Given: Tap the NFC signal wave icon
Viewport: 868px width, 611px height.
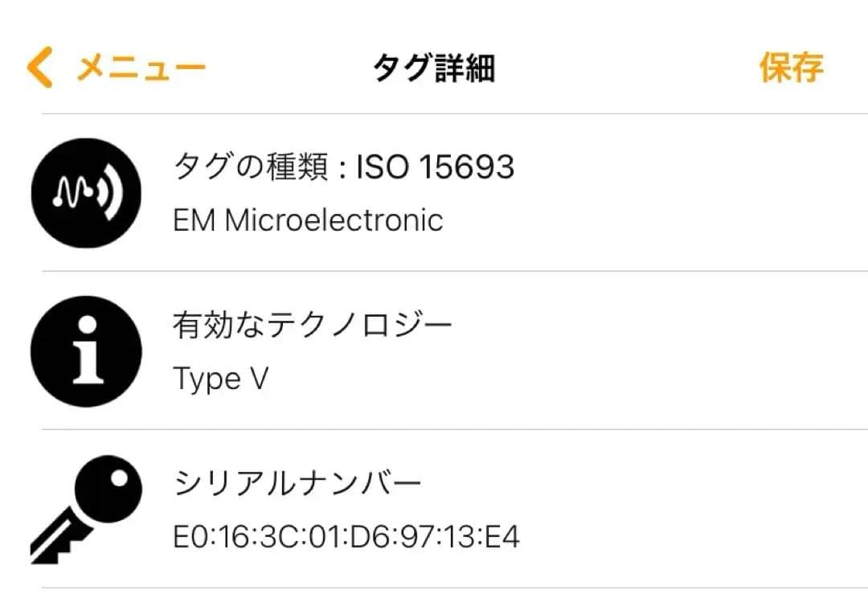Looking at the screenshot, I should (86, 194).
